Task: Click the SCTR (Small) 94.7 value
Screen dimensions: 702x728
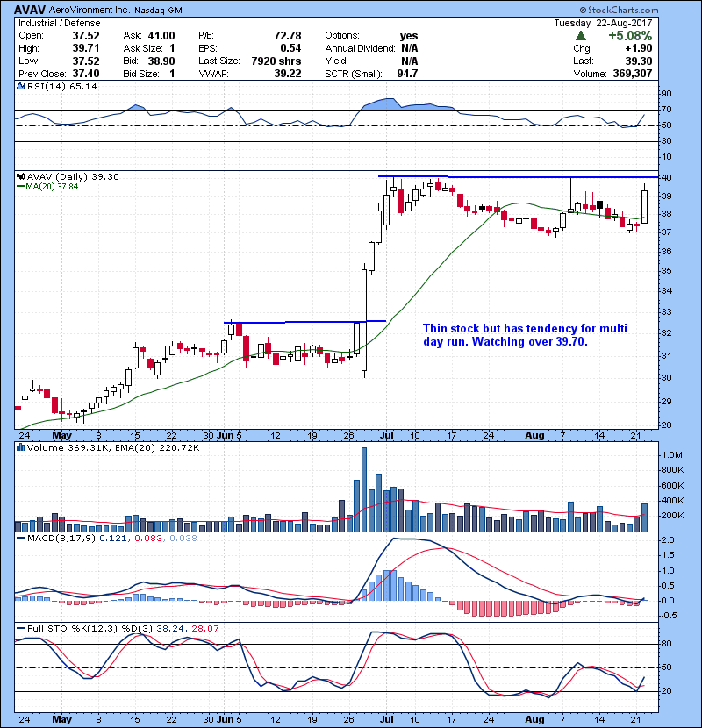Action: pos(407,74)
